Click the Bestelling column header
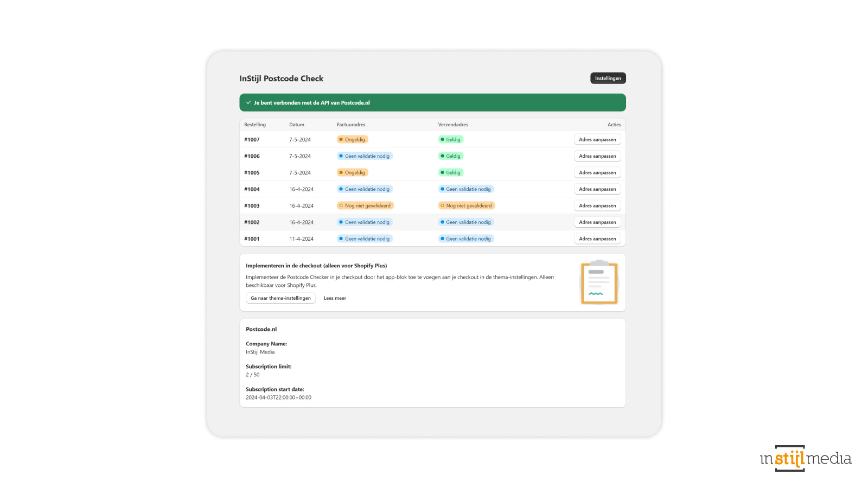 click(255, 125)
